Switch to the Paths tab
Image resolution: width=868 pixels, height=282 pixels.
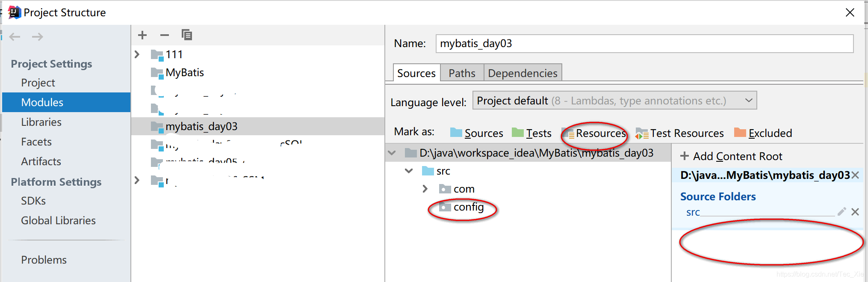pos(462,73)
